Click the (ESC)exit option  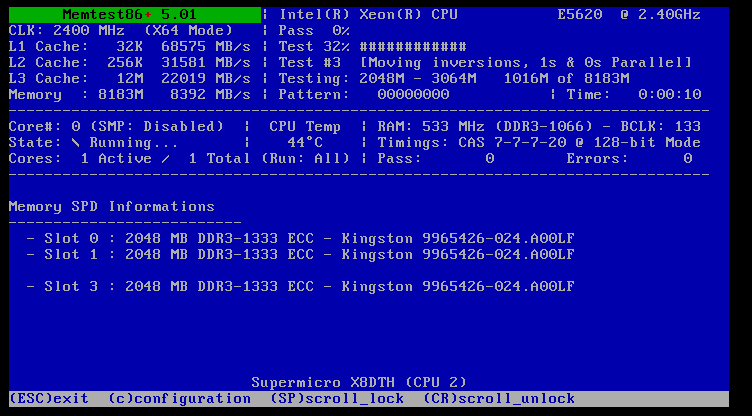tap(49, 399)
